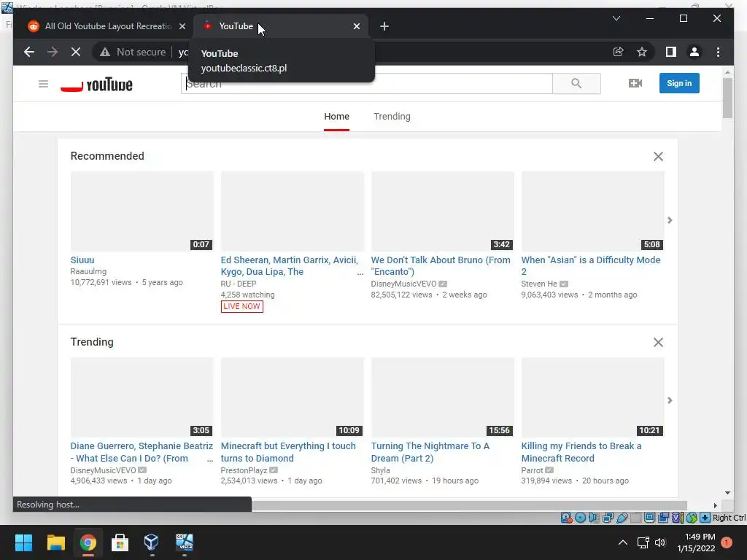Bookmark this page with the star
This screenshot has height=560, width=747.
[642, 52]
